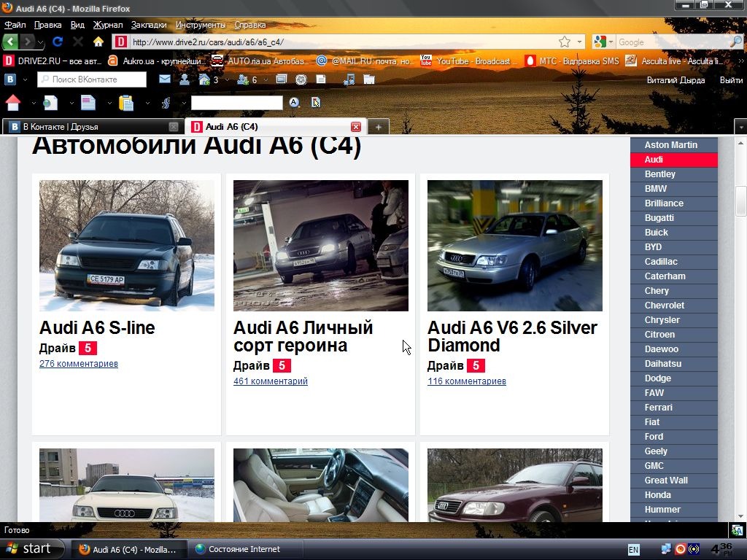The height and width of the screenshot is (560, 747).
Task: Open the Вид menu
Action: point(77,25)
